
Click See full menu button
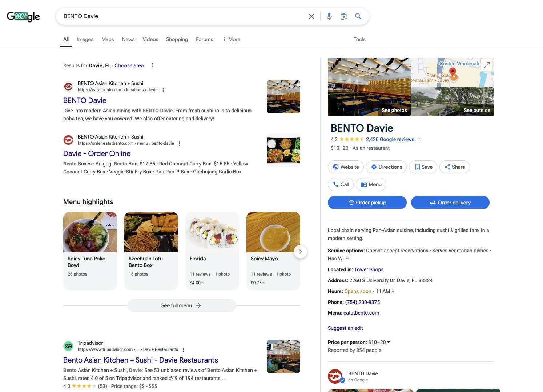coord(181,305)
